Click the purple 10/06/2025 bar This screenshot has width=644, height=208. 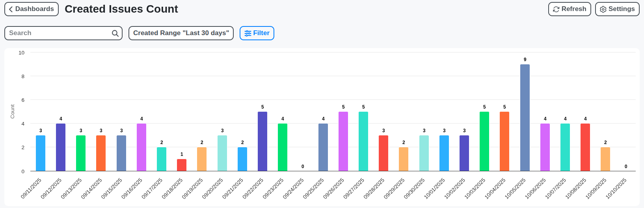pyautogui.click(x=545, y=147)
